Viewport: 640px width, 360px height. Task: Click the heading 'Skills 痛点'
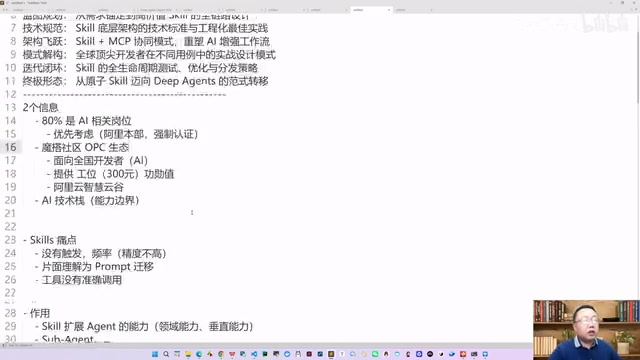coord(53,240)
